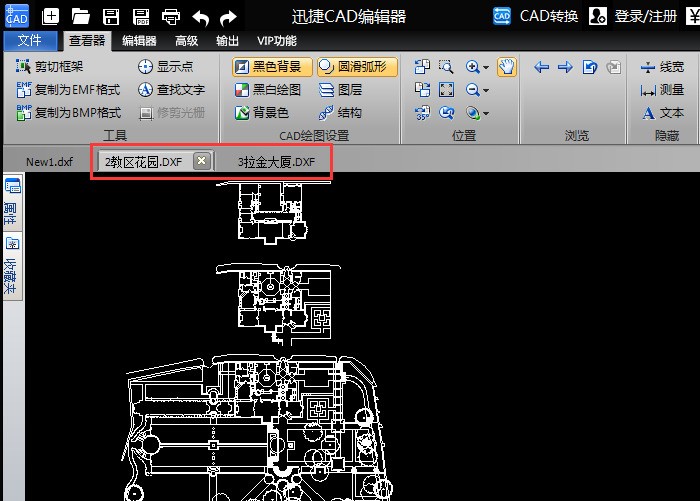Open a file with folder icon

[x=80, y=17]
